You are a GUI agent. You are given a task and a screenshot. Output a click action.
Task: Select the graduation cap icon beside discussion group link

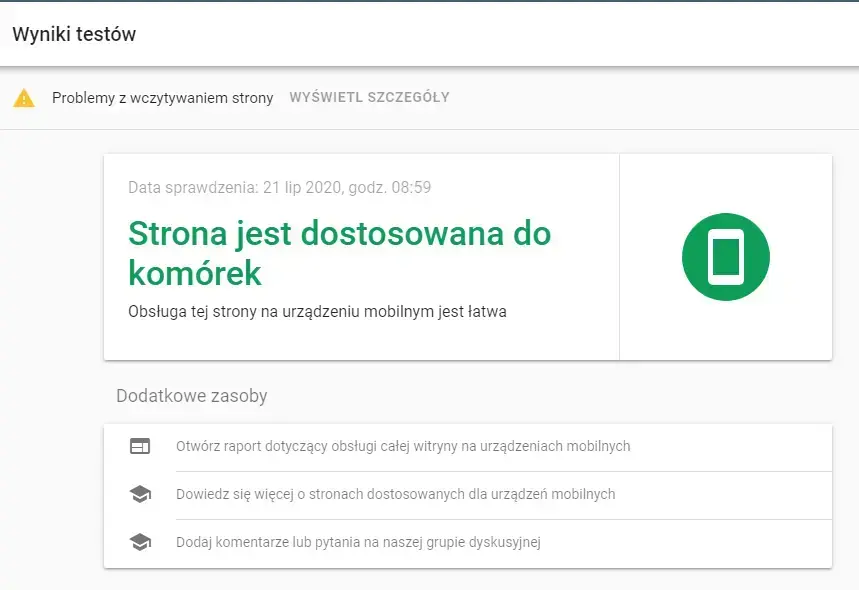pos(143,543)
